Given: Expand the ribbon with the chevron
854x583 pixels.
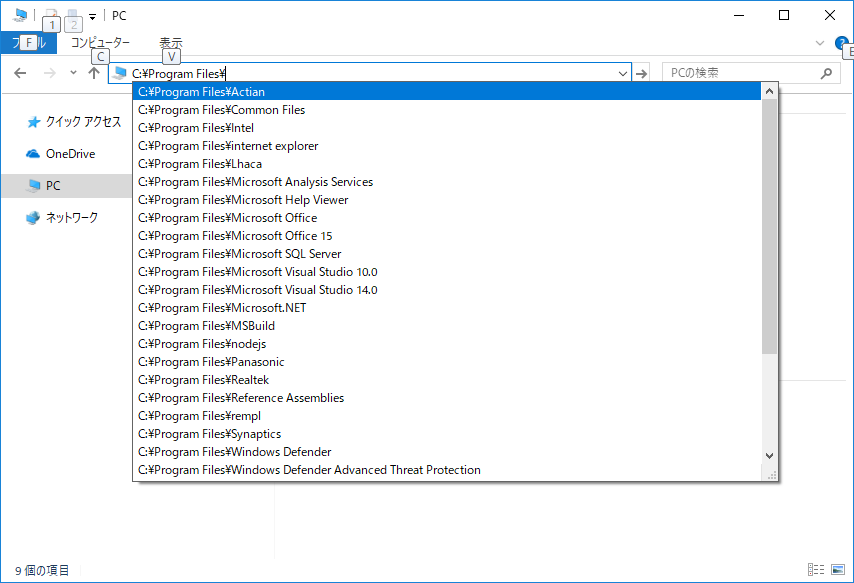Looking at the screenshot, I should pyautogui.click(x=820, y=43).
